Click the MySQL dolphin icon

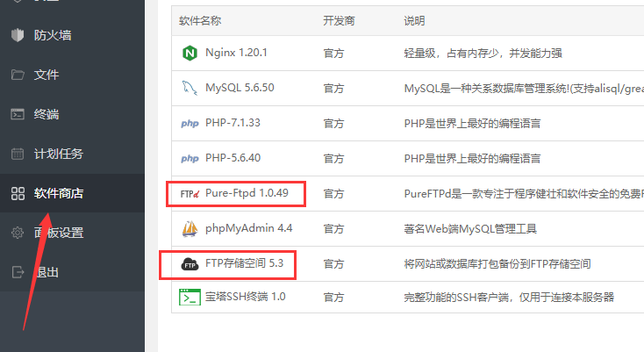[x=190, y=88]
